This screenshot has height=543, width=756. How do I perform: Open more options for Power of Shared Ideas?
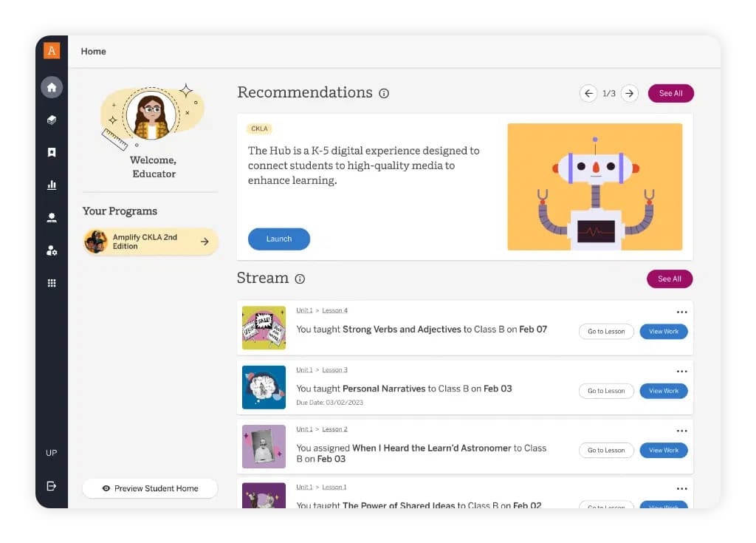pyautogui.click(x=681, y=489)
